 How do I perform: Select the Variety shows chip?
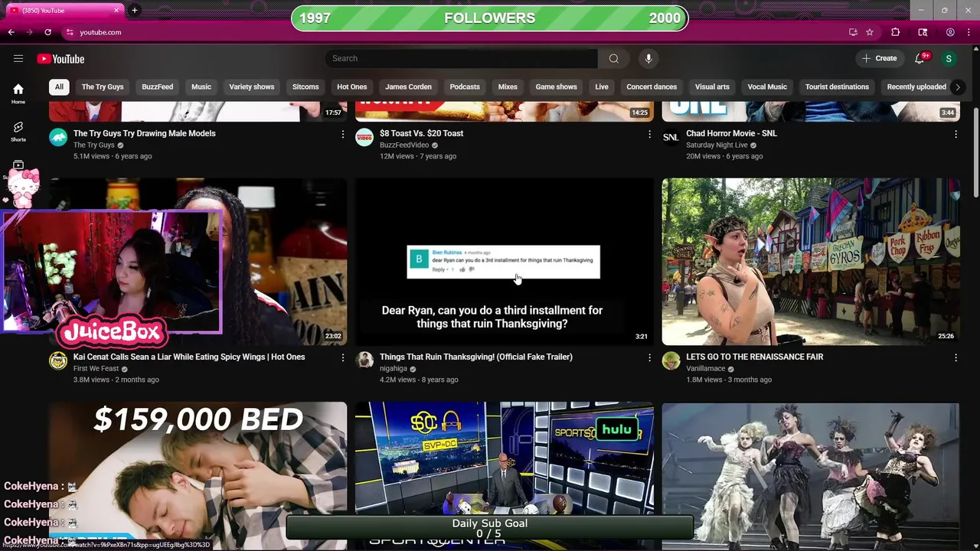point(252,86)
